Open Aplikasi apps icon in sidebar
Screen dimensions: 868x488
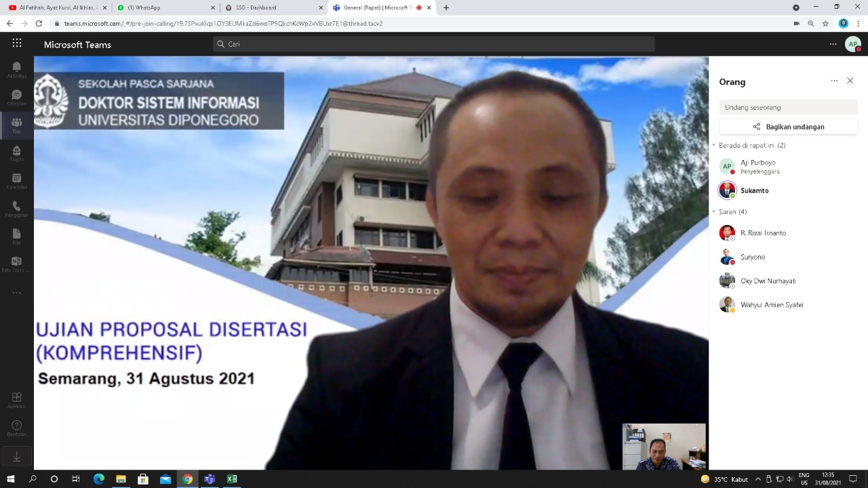[x=16, y=400]
